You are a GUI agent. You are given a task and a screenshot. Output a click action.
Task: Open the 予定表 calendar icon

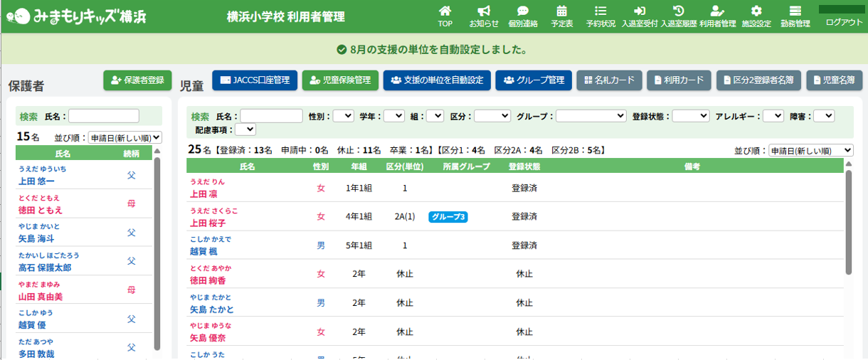[562, 11]
